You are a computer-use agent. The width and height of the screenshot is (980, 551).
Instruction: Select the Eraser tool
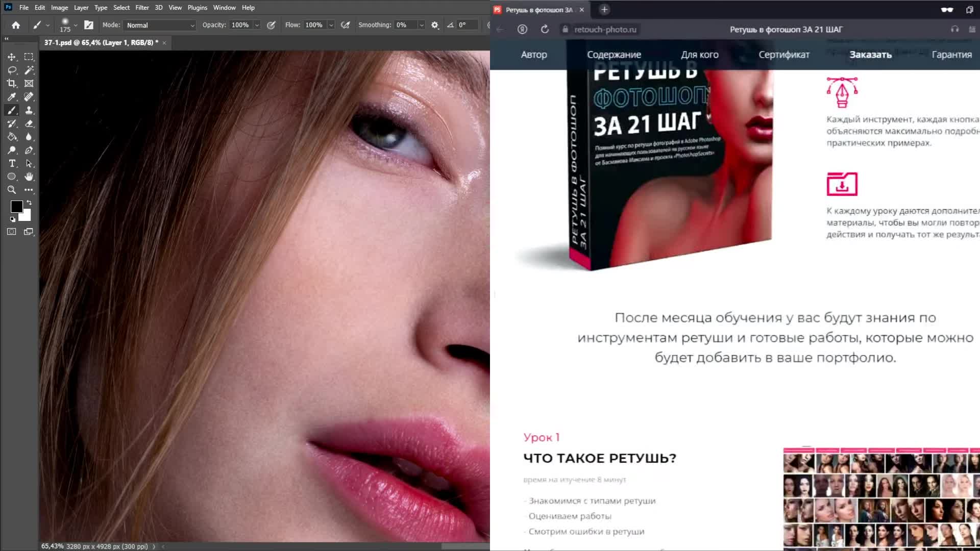(29, 123)
